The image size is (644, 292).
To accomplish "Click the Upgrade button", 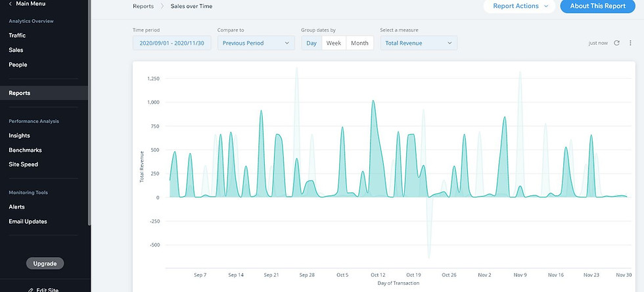I will coord(45,264).
